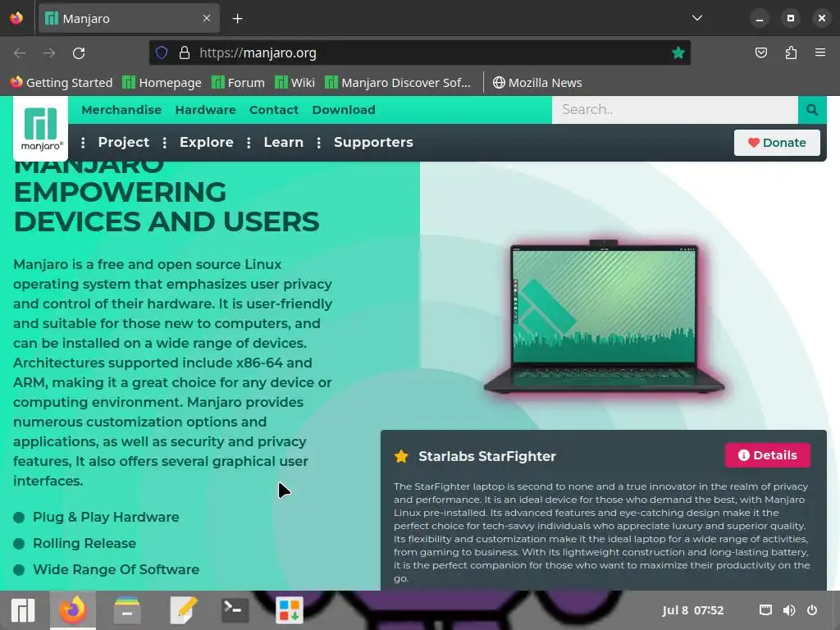Close the Manjaro browser tab

(206, 18)
